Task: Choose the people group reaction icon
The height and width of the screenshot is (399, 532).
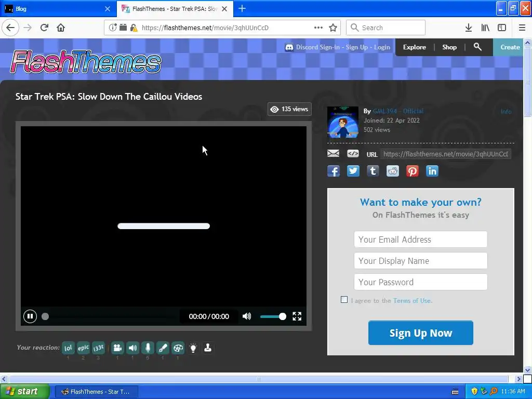Action: 117,348
